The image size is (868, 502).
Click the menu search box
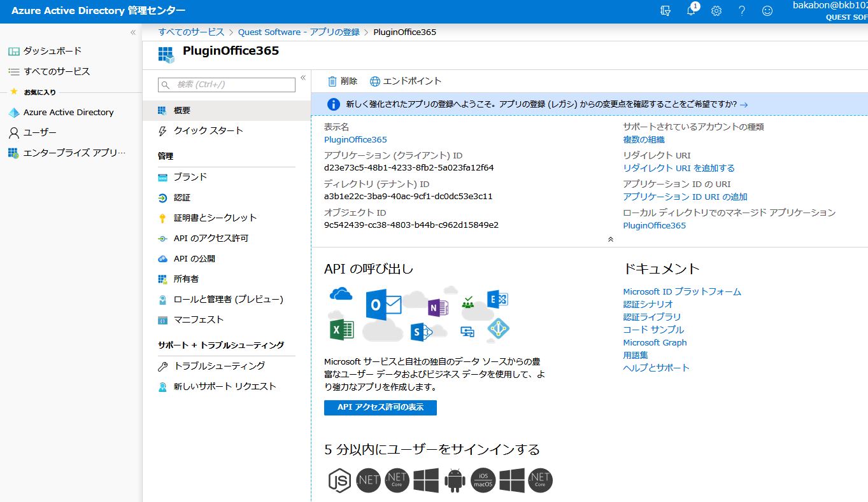click(227, 85)
